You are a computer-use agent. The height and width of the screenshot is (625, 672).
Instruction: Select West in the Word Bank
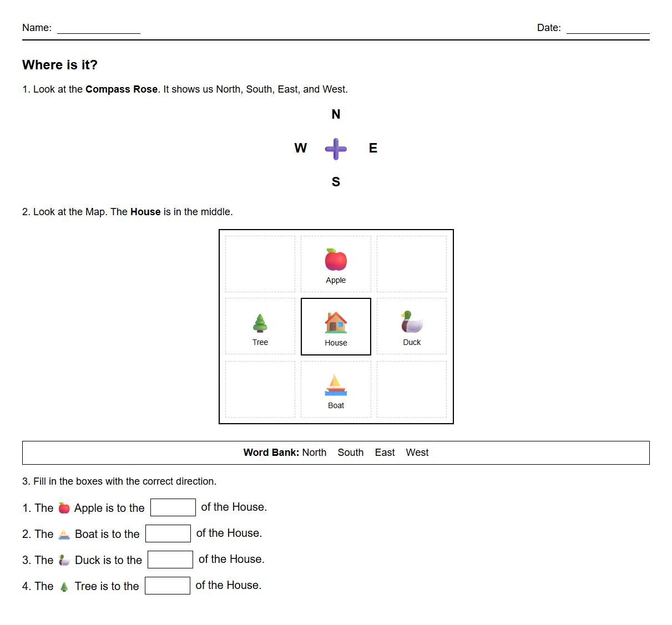coord(417,453)
